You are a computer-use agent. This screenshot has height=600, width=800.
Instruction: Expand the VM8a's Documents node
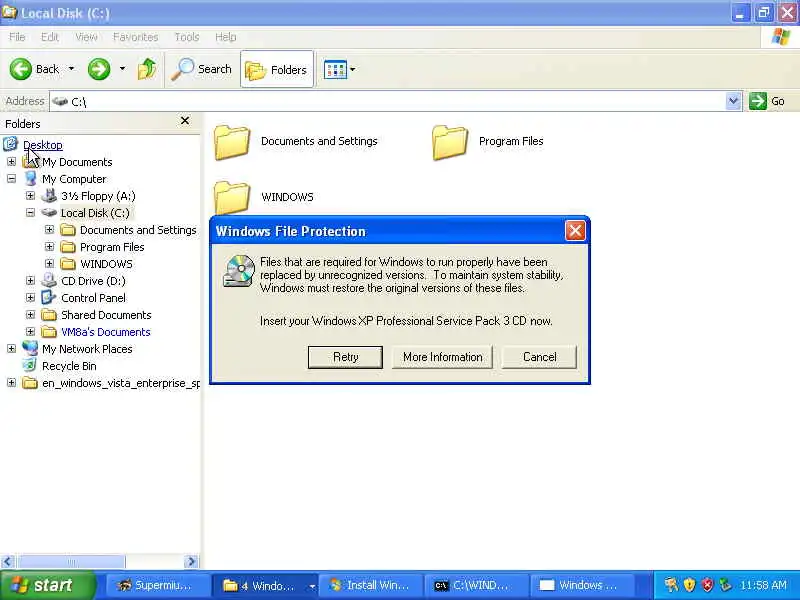coord(30,332)
